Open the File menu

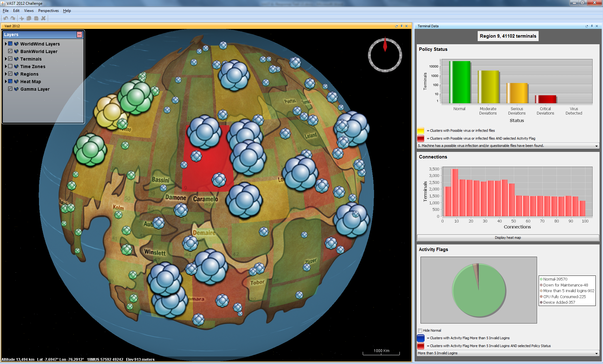tap(6, 11)
